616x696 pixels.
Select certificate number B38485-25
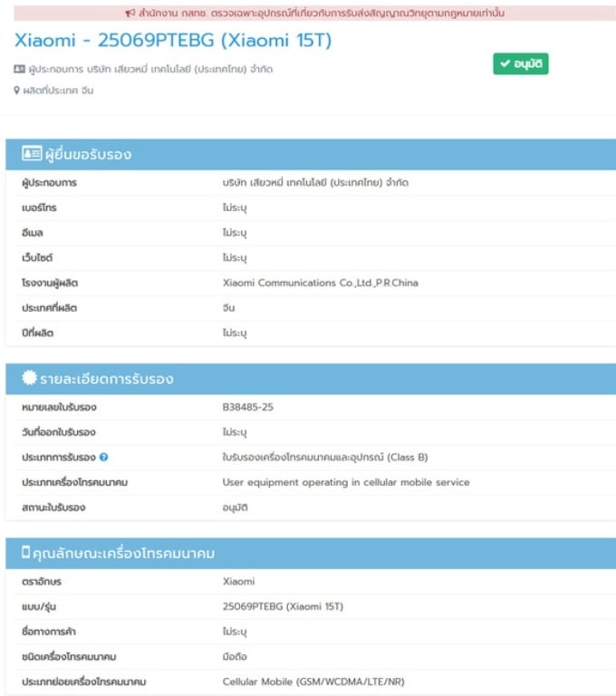coord(247,407)
